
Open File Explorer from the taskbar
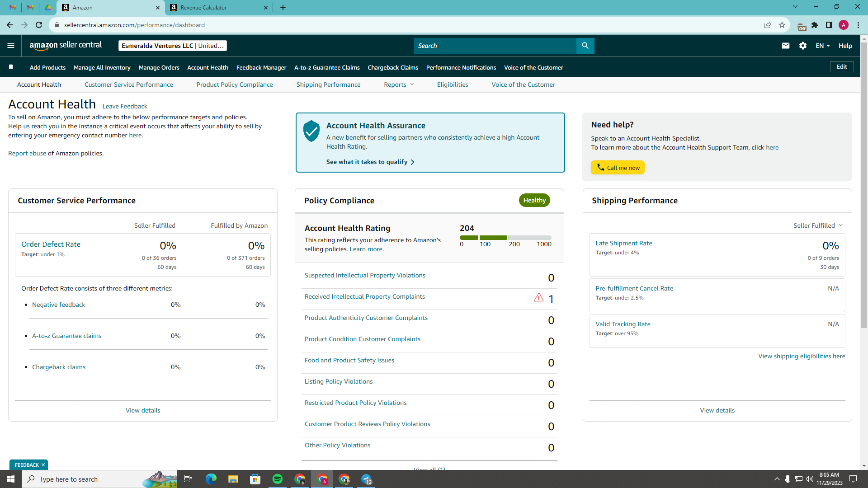233,479
